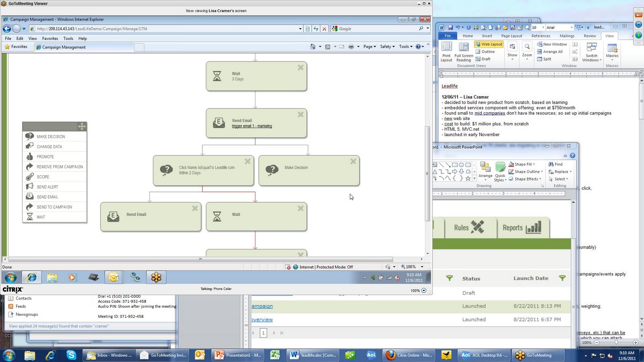Click the Internet Explorer Back button
This screenshot has width=644, height=362.
tap(7, 29)
